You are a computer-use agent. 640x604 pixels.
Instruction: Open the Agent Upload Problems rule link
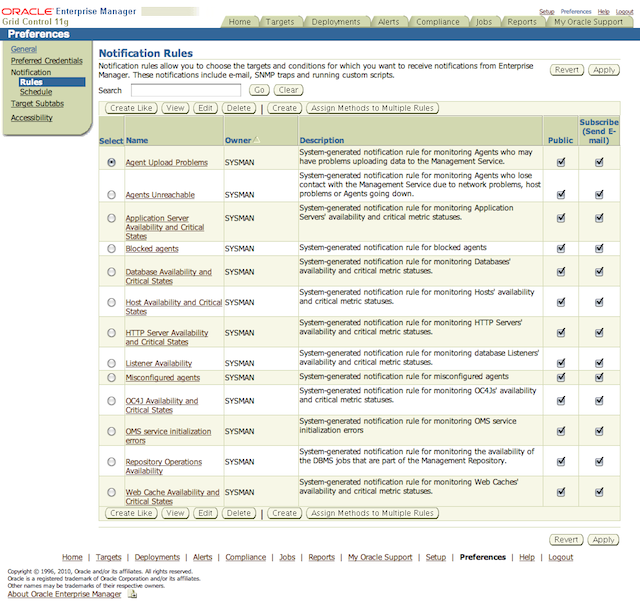166,162
